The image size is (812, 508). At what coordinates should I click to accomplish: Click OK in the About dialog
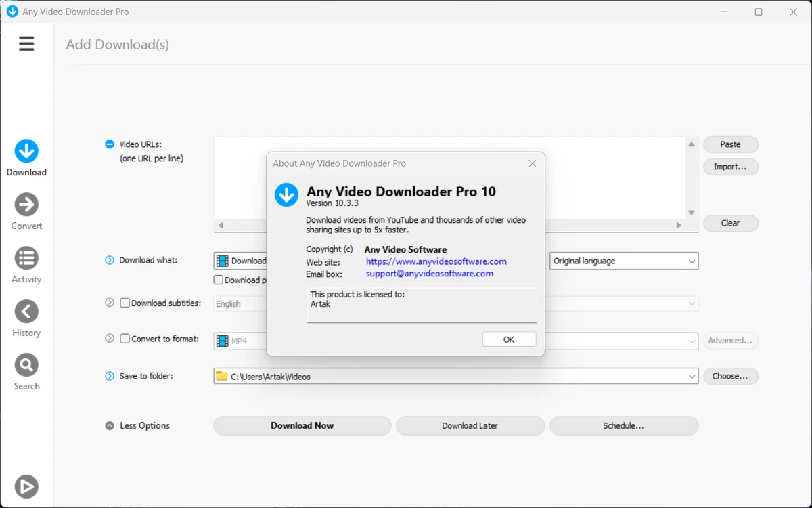pyautogui.click(x=509, y=339)
